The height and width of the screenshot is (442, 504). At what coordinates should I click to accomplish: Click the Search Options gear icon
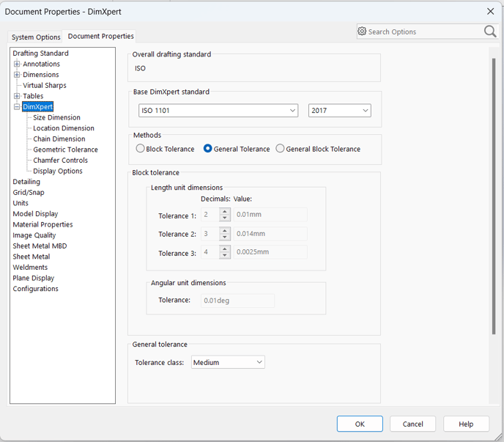coord(362,32)
